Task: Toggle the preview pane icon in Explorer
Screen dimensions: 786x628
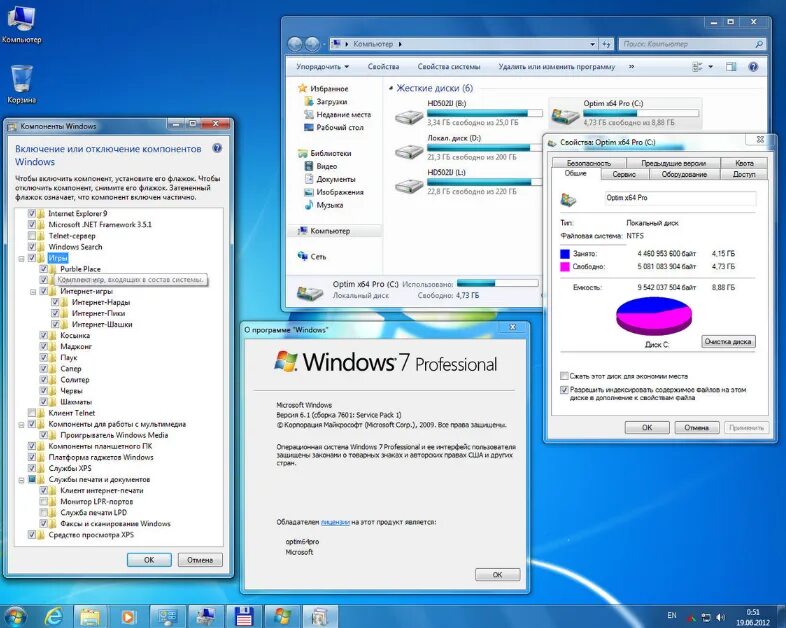Action: [731, 67]
